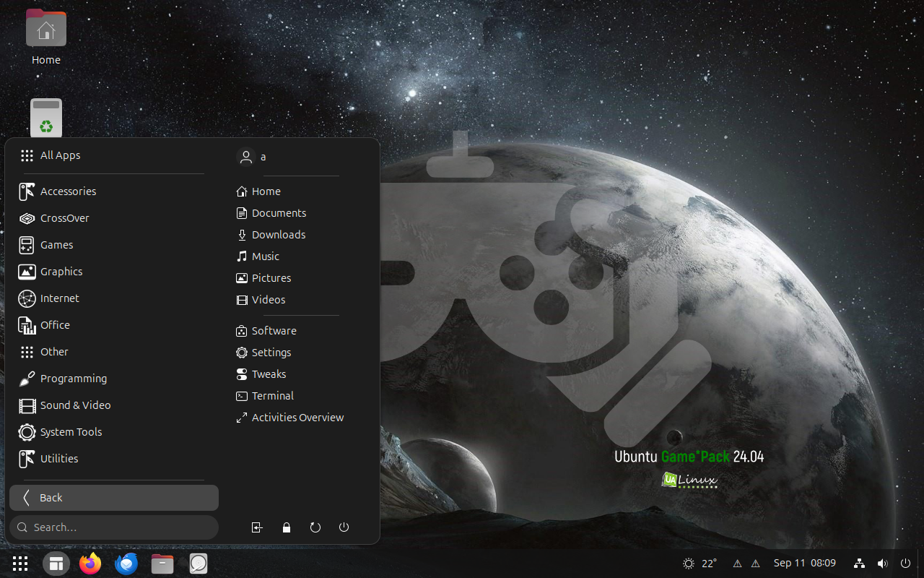Image resolution: width=924 pixels, height=578 pixels.
Task: Click the Back button
Action: tap(114, 498)
